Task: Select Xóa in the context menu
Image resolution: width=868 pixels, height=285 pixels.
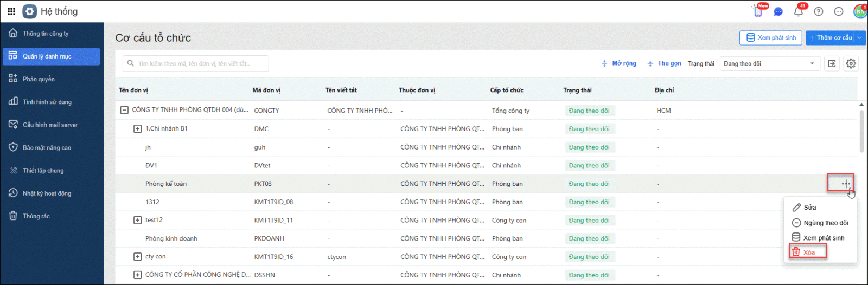Action: (x=808, y=252)
